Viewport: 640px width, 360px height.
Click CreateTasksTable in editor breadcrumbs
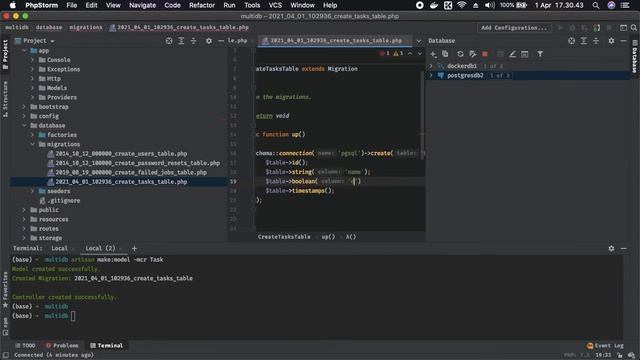click(284, 237)
